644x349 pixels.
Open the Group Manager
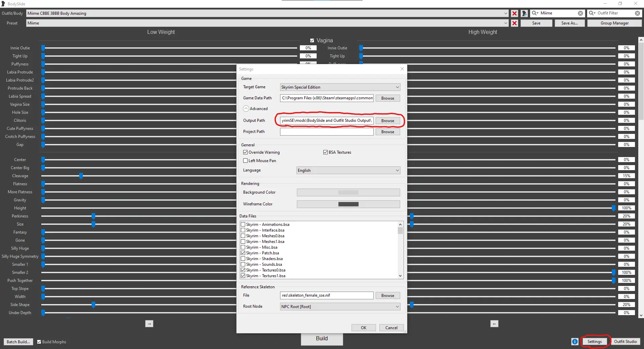point(614,23)
